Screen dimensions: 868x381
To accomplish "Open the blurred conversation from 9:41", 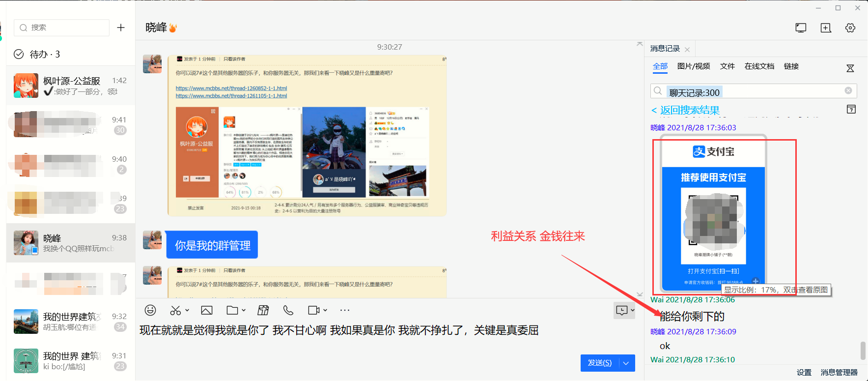I will [x=71, y=125].
